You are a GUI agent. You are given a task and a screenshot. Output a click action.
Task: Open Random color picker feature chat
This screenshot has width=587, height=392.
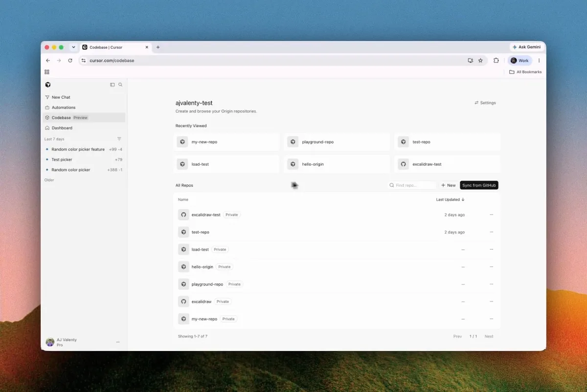[83, 149]
